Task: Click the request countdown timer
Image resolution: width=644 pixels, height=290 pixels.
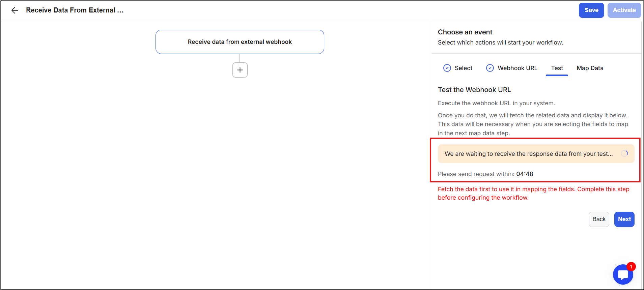Action: pos(525,174)
